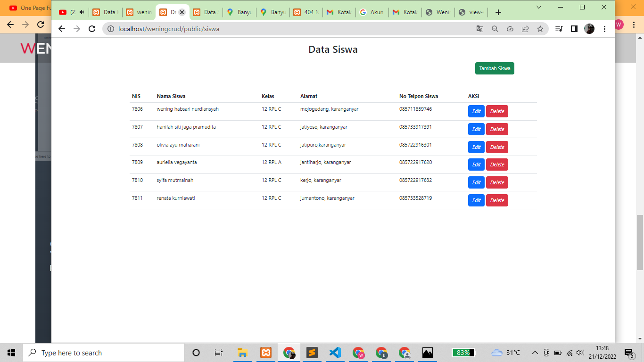The width and height of the screenshot is (644, 362).
Task: Click the Tambah Siswa button
Action: point(495,68)
